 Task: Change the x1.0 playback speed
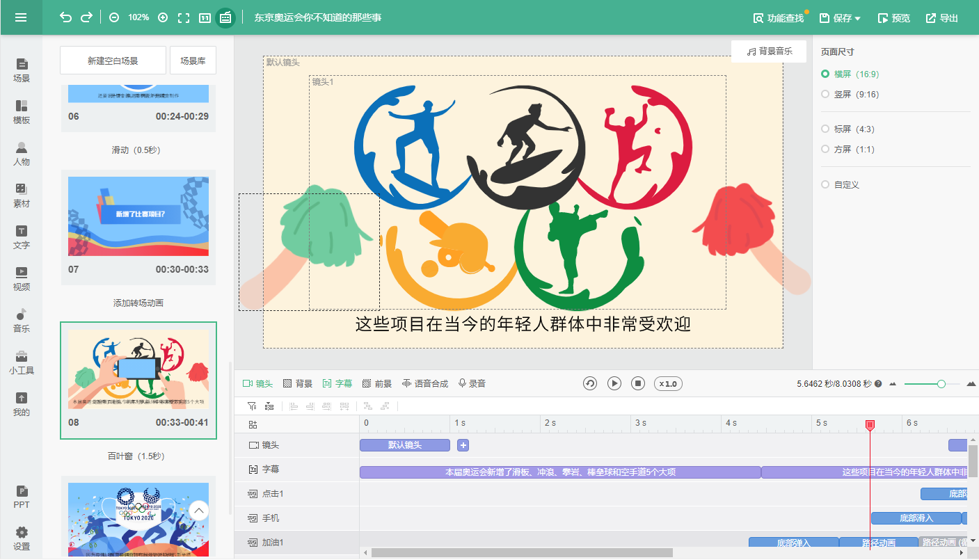[667, 383]
